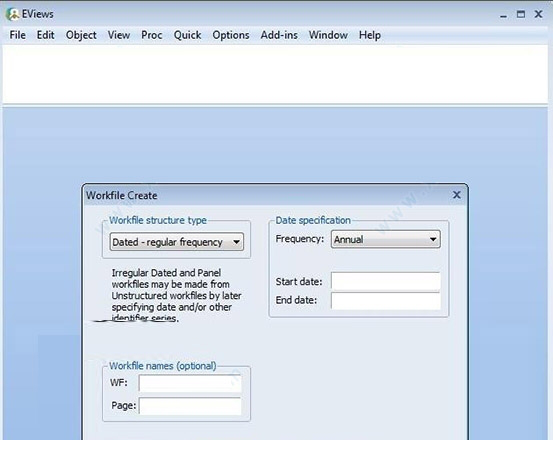This screenshot has width=553, height=457.
Task: Click the Workfile Create dialog title
Action: pos(122,195)
